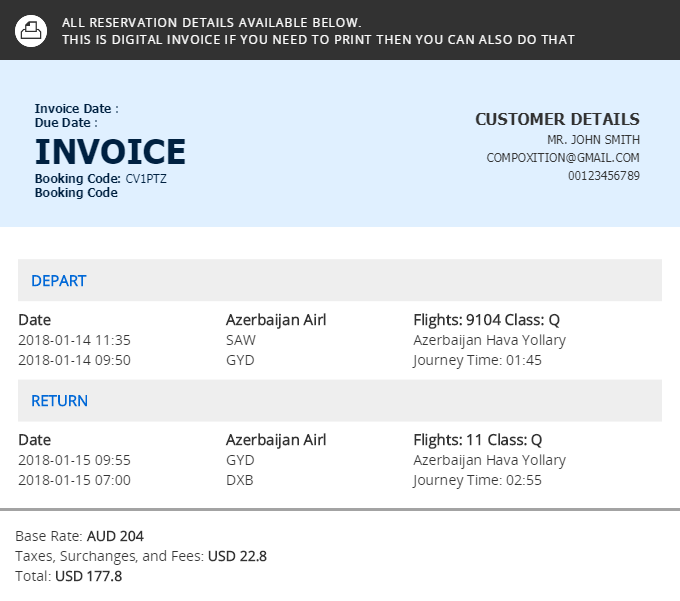Click the CUSTOMER DETAILS heading
The image size is (680, 601).
(557, 120)
